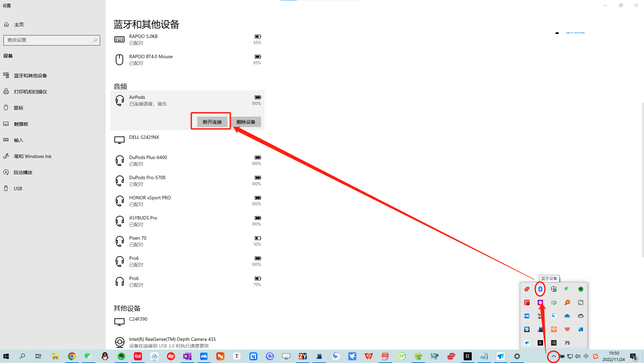Open Settings gear on taskbar
The width and height of the screenshot is (644, 363).
517,356
